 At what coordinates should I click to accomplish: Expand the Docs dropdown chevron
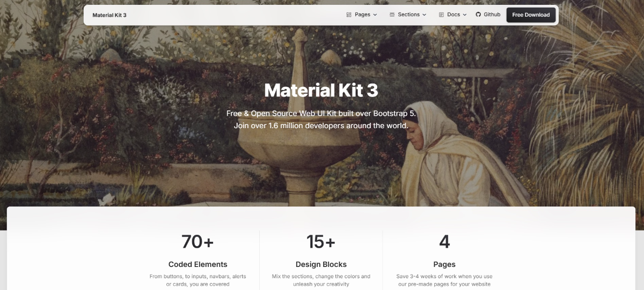pyautogui.click(x=465, y=15)
